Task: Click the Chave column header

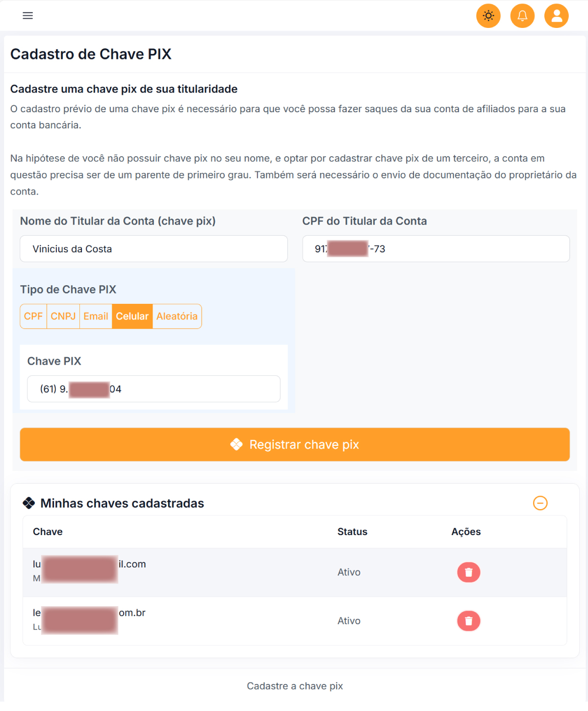Action: (48, 532)
